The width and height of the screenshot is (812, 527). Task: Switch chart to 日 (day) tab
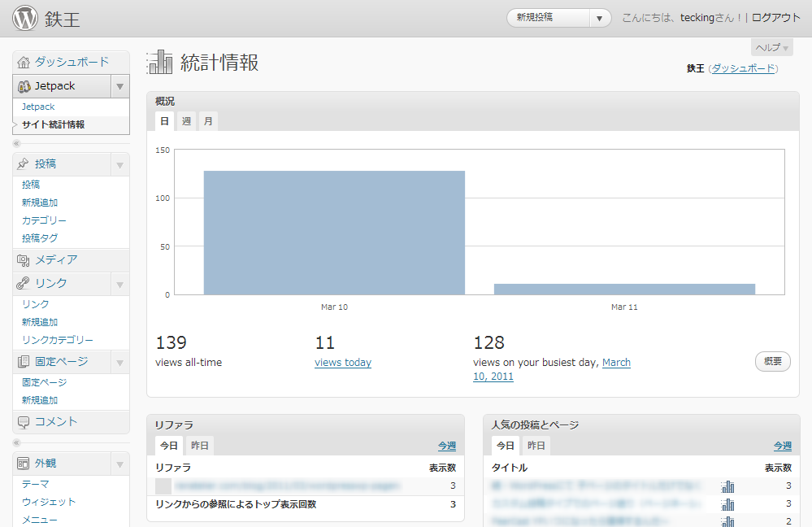pos(165,121)
